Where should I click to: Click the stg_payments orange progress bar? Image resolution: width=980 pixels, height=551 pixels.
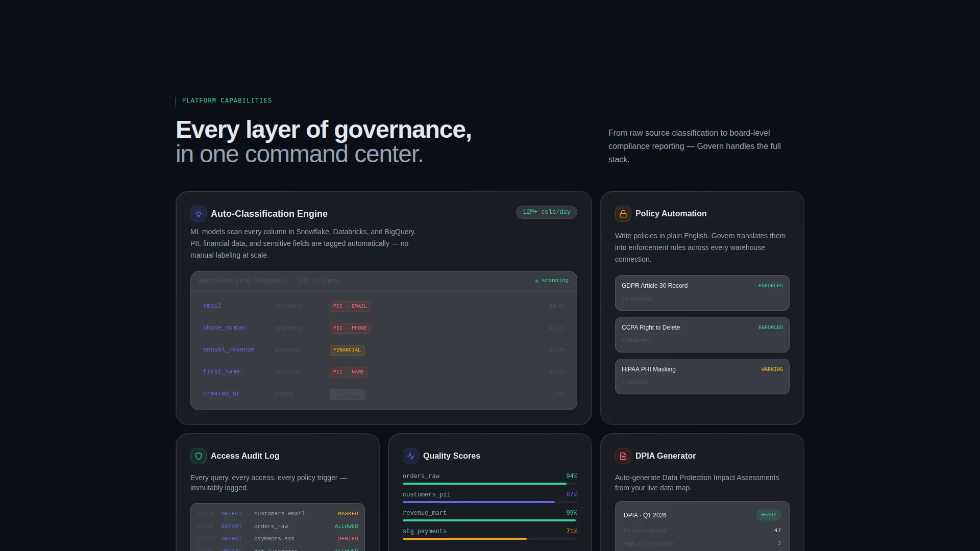464,539
